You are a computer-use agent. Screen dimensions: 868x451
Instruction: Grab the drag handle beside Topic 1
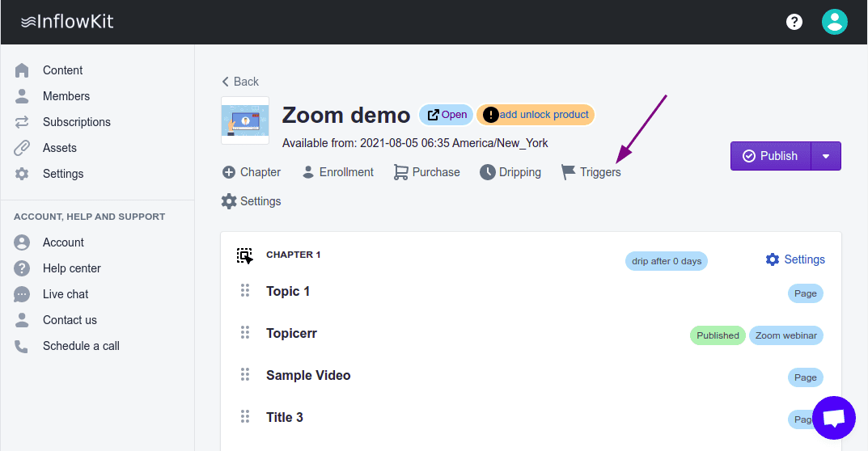click(245, 291)
